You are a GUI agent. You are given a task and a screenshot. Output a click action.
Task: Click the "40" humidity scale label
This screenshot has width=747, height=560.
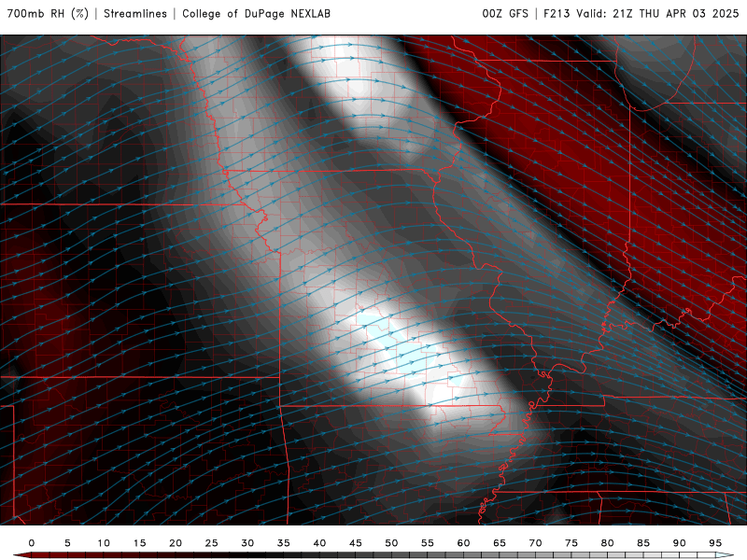pyautogui.click(x=319, y=543)
